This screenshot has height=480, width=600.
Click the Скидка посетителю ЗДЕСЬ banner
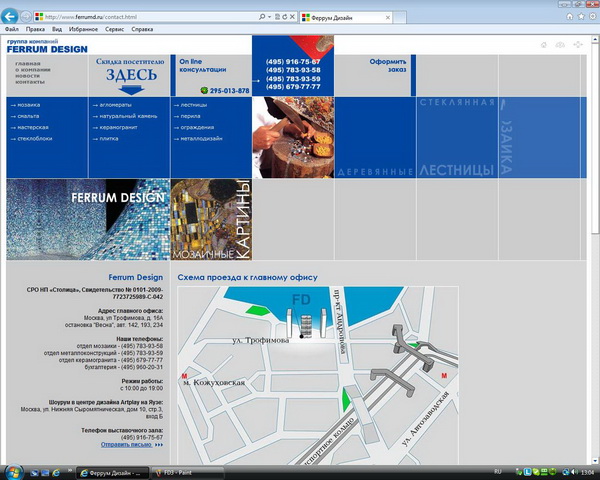pos(130,75)
